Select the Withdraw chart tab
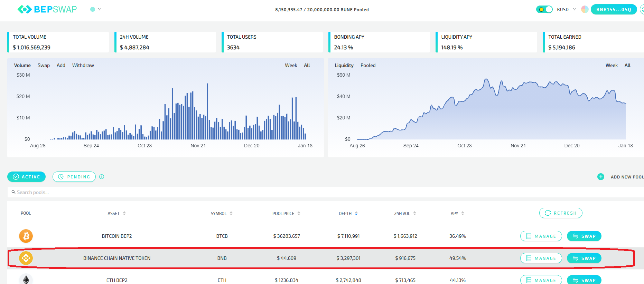Screen dimensions: 644x284 click(83, 65)
